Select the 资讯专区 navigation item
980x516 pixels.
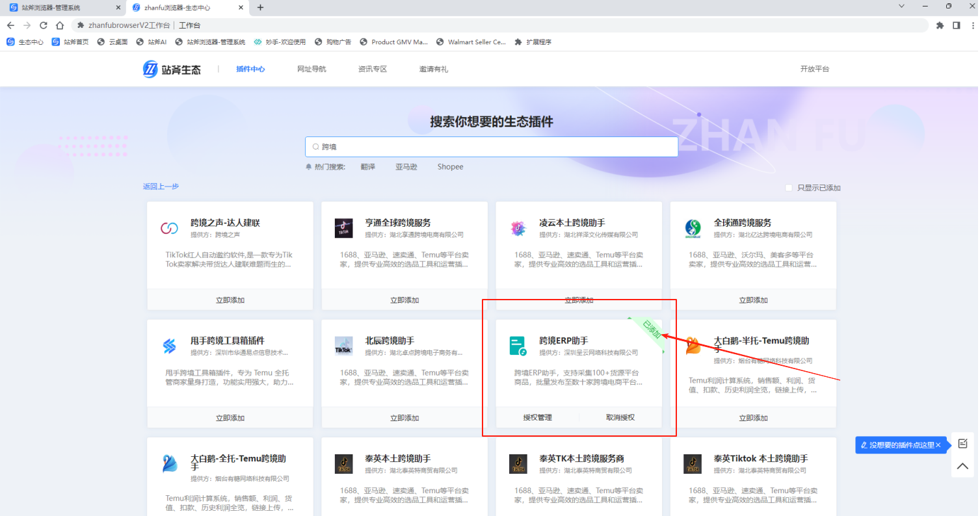coord(373,69)
